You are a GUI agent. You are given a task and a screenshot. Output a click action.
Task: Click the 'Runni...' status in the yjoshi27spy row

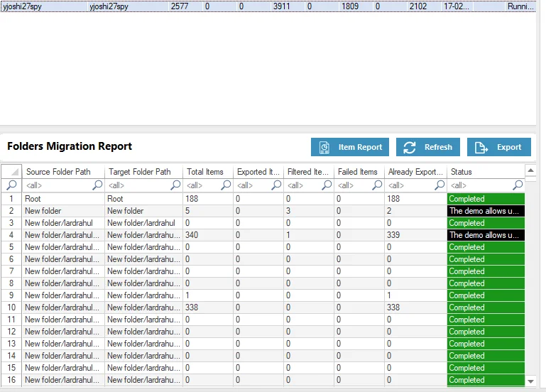[x=520, y=6]
